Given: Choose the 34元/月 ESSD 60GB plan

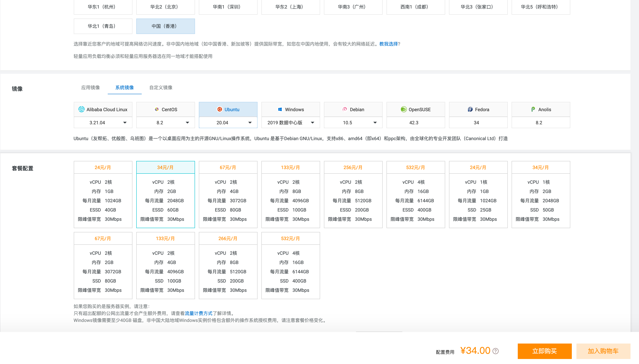Looking at the screenshot, I should coord(165,195).
